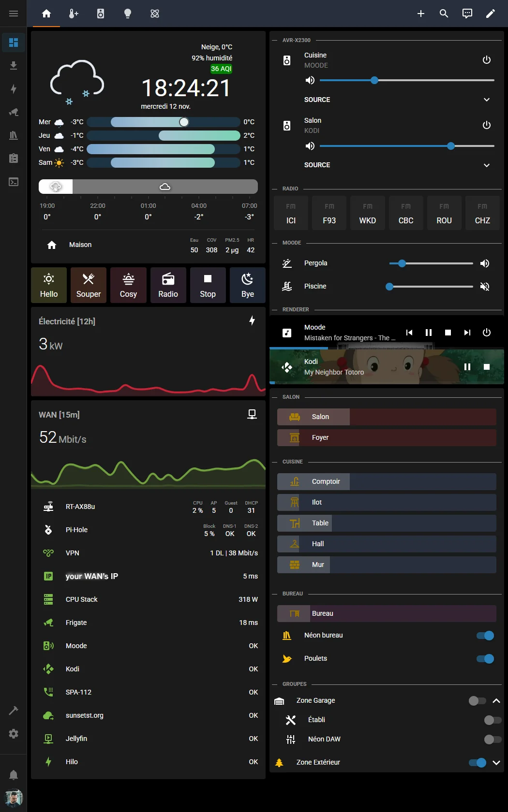Open the notifications bell in sidebar
The image size is (508, 812).
pos(14,775)
